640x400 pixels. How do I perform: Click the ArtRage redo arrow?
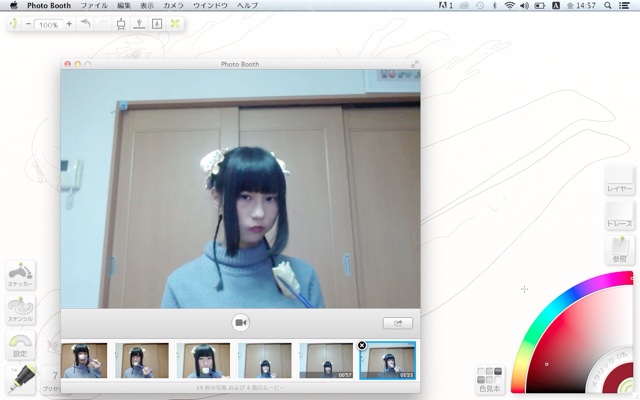point(103,24)
